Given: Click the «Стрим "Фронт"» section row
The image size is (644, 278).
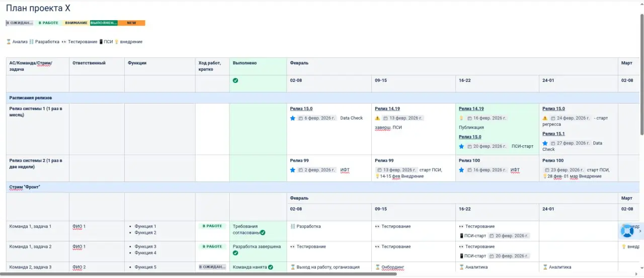Looking at the screenshot, I should (322, 187).
